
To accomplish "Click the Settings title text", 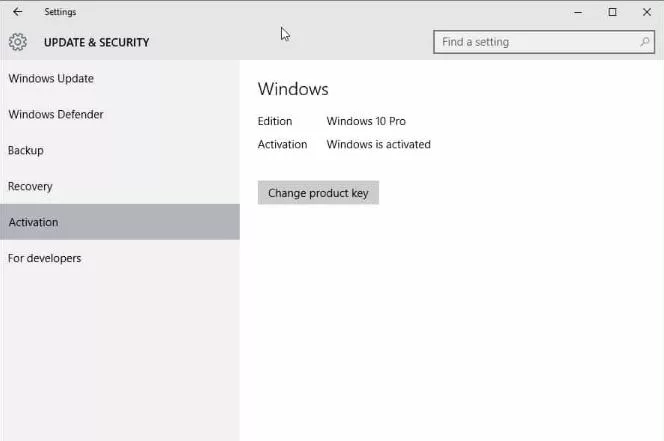I will point(60,12).
